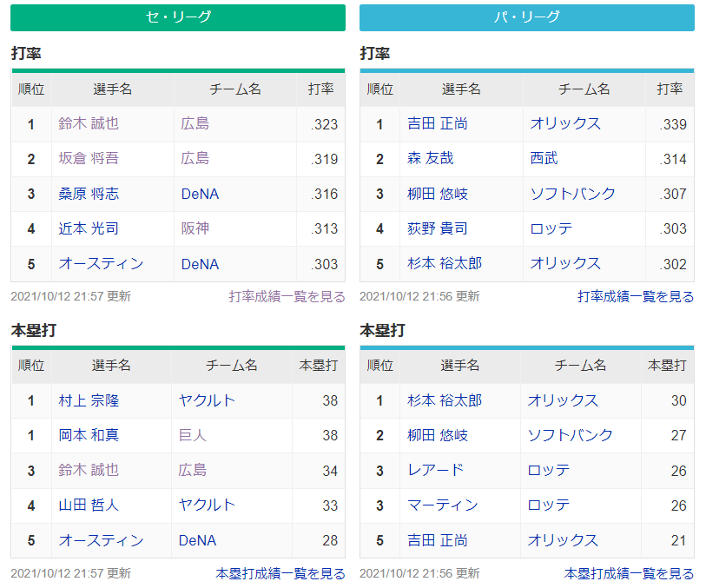This screenshot has height=588, width=706.
Task: Open オースティン in the .303 batting average row
Action: click(101, 263)
